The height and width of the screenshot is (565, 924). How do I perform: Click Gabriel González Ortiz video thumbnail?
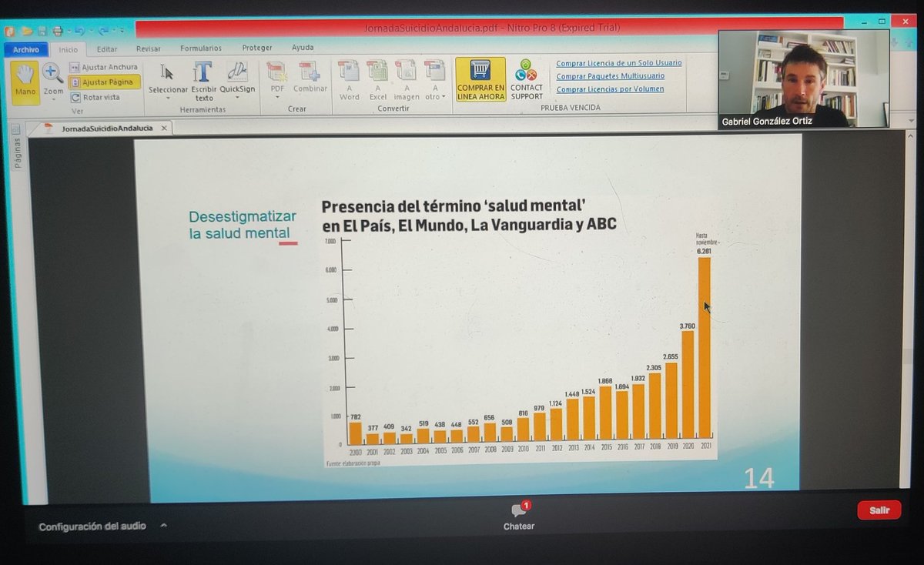(804, 79)
